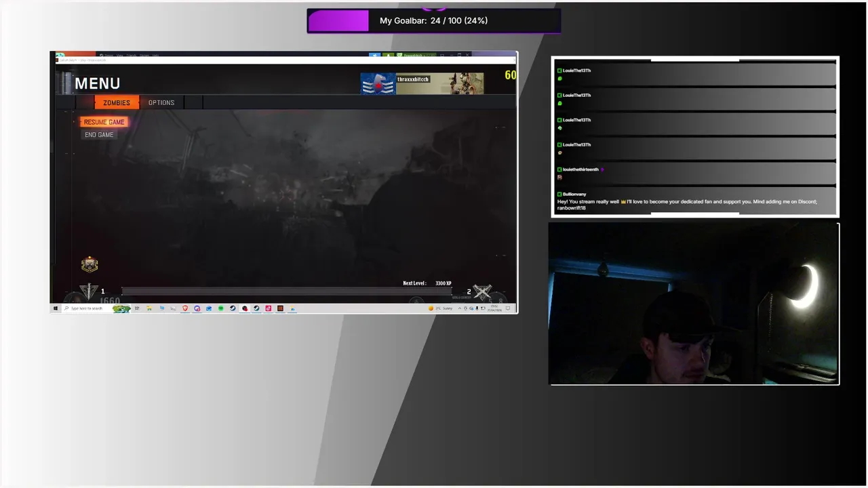The width and height of the screenshot is (868, 488).
Task: Open the Windows notification center icon
Action: 508,308
